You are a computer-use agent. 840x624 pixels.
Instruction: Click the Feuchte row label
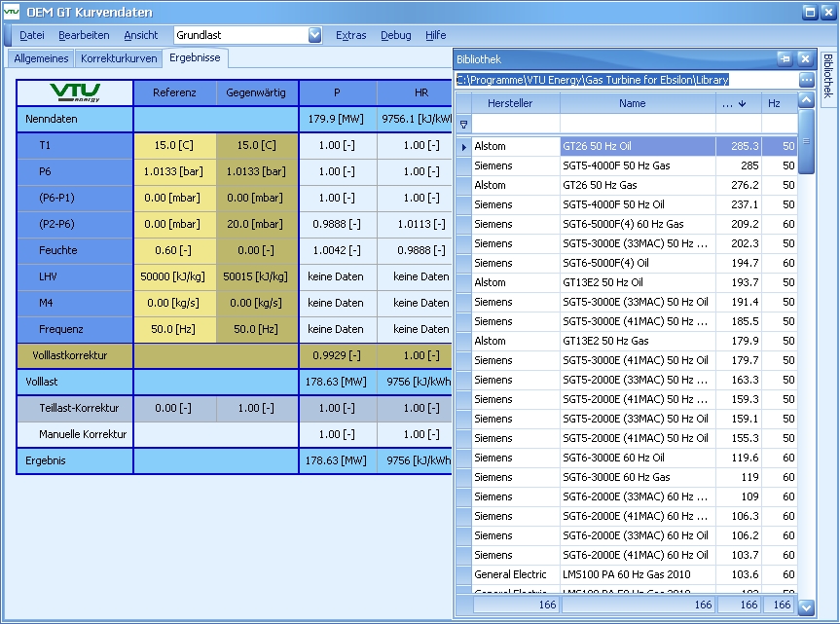pos(75,251)
